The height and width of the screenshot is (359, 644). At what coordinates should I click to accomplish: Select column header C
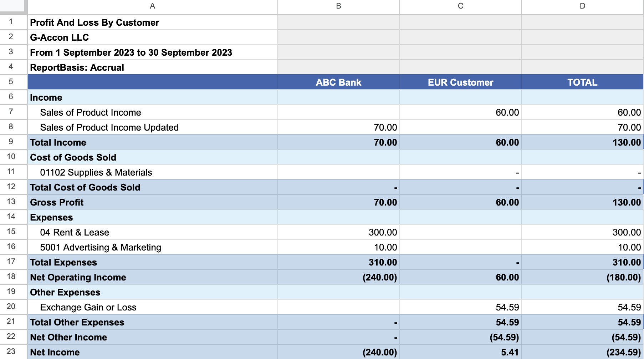click(x=460, y=6)
